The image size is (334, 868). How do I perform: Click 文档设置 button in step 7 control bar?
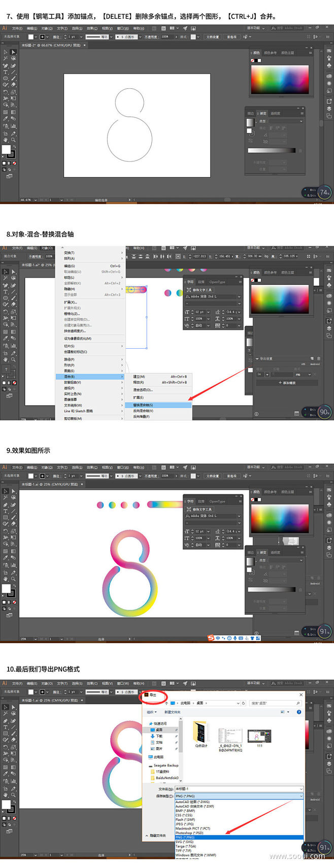[x=213, y=37]
